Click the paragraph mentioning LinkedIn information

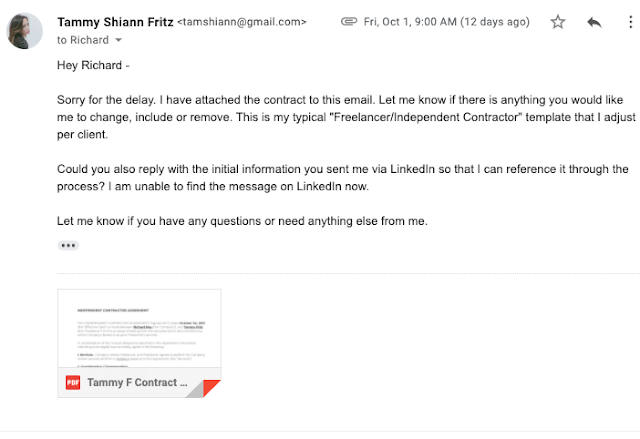pyautogui.click(x=342, y=178)
